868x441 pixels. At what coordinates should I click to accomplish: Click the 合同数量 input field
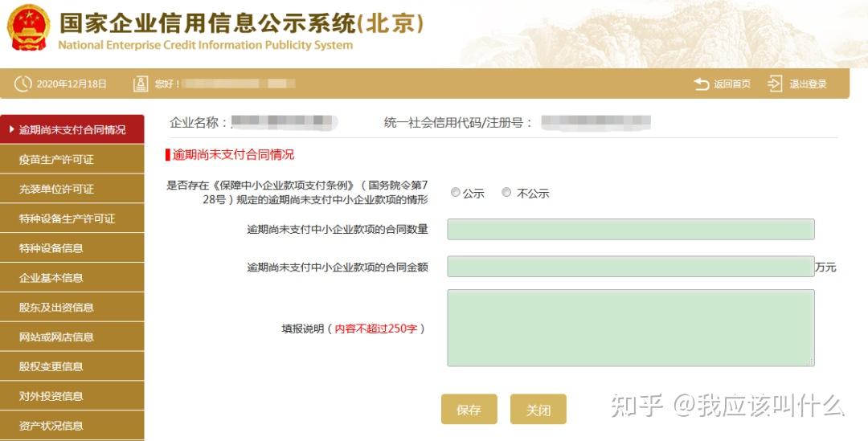coord(631,229)
